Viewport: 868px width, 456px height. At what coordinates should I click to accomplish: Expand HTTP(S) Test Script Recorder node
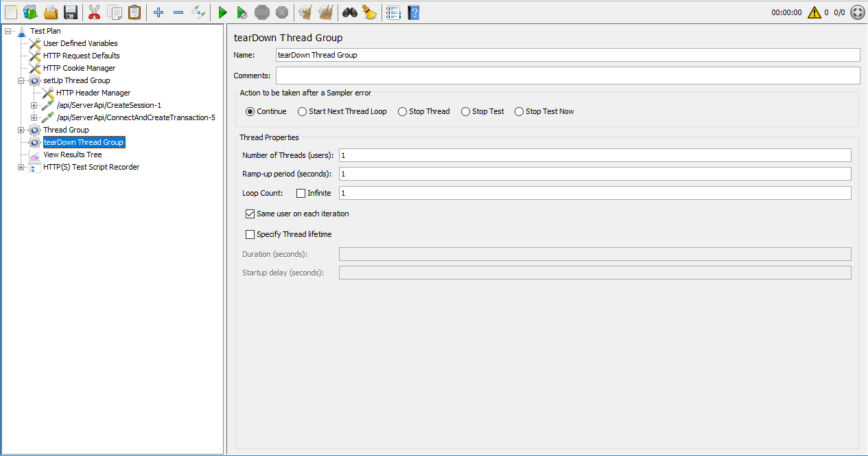[21, 167]
